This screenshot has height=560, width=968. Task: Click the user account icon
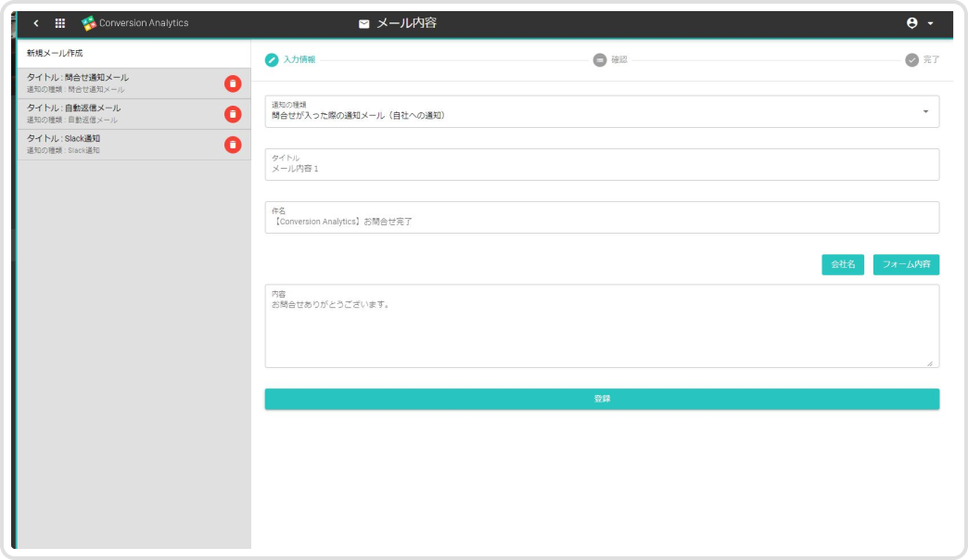(911, 23)
